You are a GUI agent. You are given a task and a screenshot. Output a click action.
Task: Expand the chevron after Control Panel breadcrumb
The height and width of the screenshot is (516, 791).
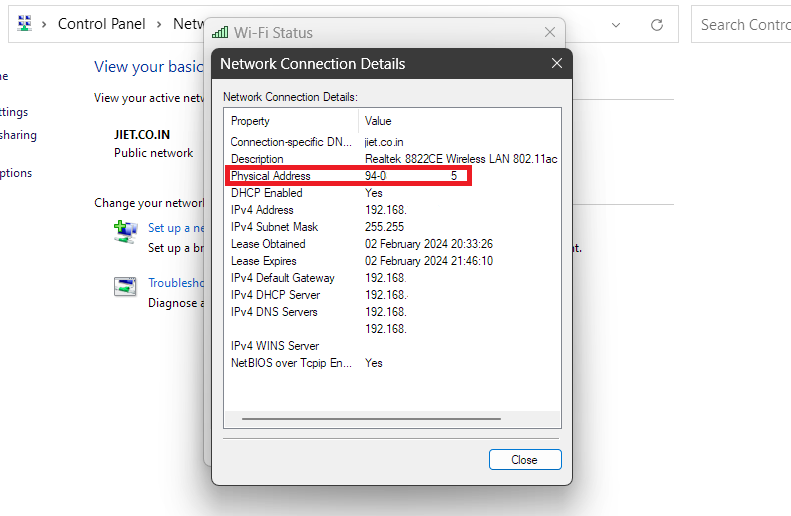159,24
